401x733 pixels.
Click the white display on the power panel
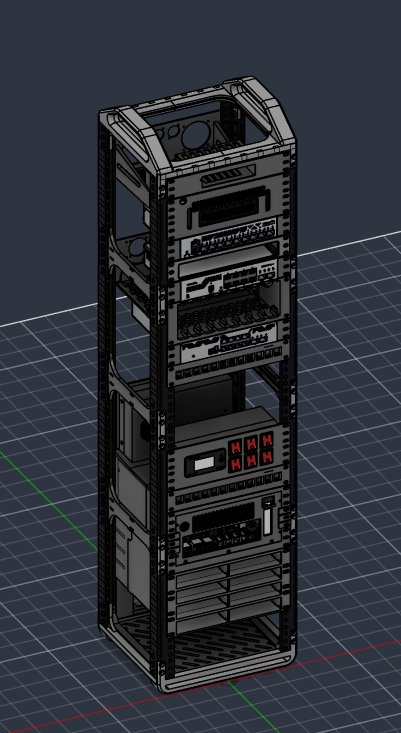point(204,464)
